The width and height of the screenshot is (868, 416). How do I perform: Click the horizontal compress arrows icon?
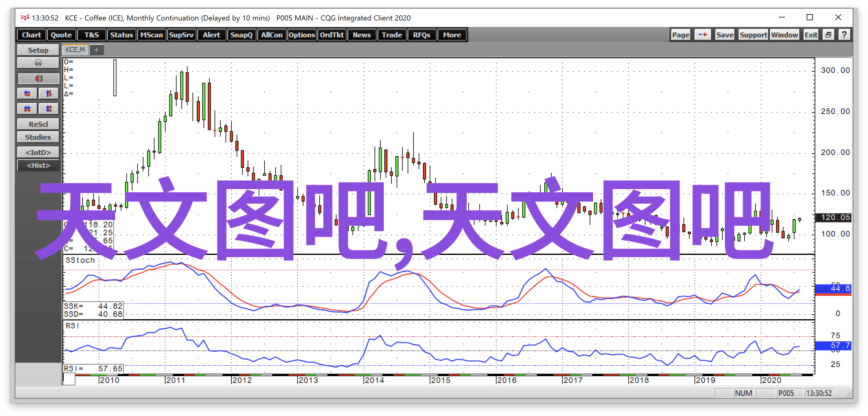tap(27, 108)
